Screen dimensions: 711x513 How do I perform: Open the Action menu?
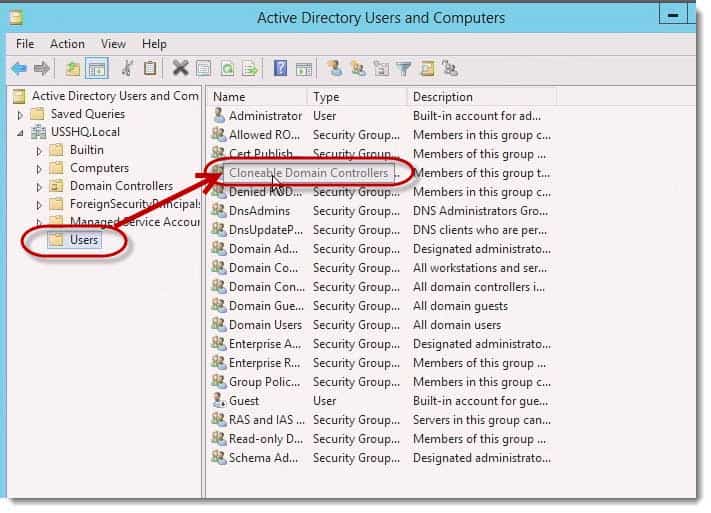click(67, 44)
